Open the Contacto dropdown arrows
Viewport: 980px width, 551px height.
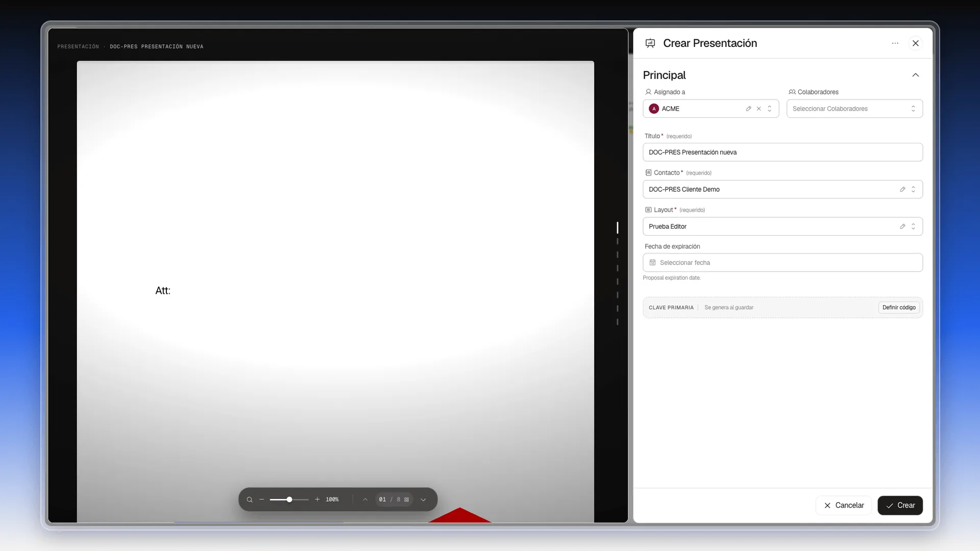click(914, 189)
